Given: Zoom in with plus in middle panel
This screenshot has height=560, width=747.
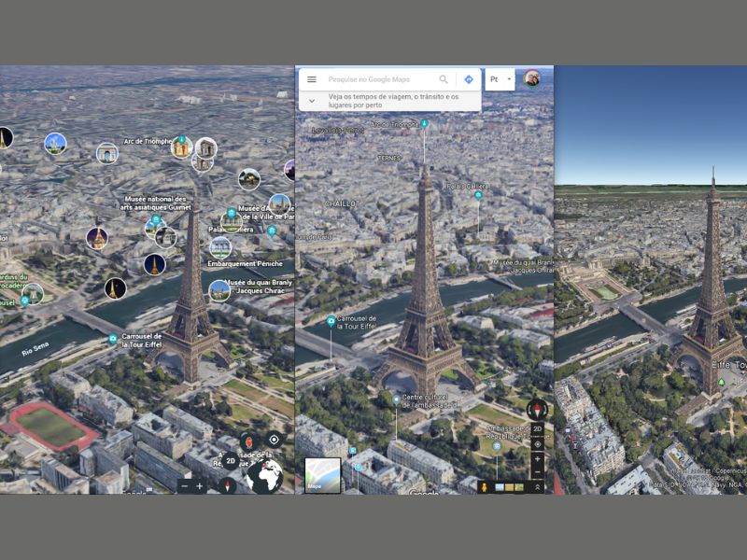Looking at the screenshot, I should coord(538,459).
